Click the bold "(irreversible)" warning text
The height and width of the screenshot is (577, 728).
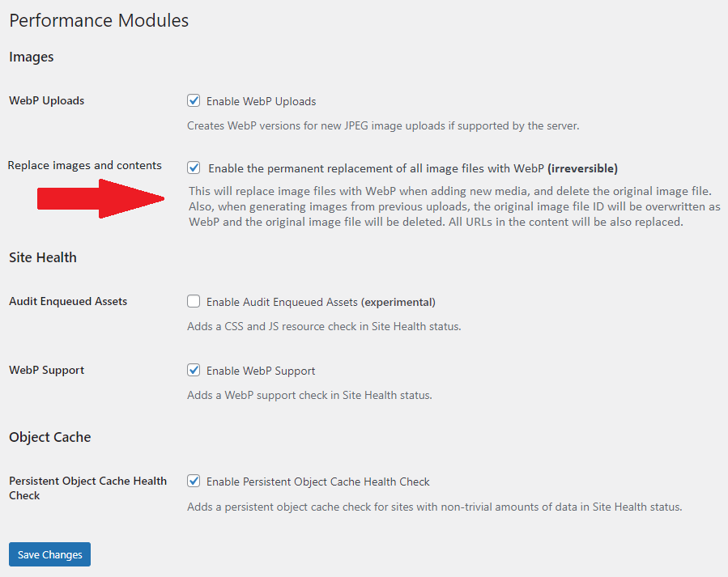point(581,168)
